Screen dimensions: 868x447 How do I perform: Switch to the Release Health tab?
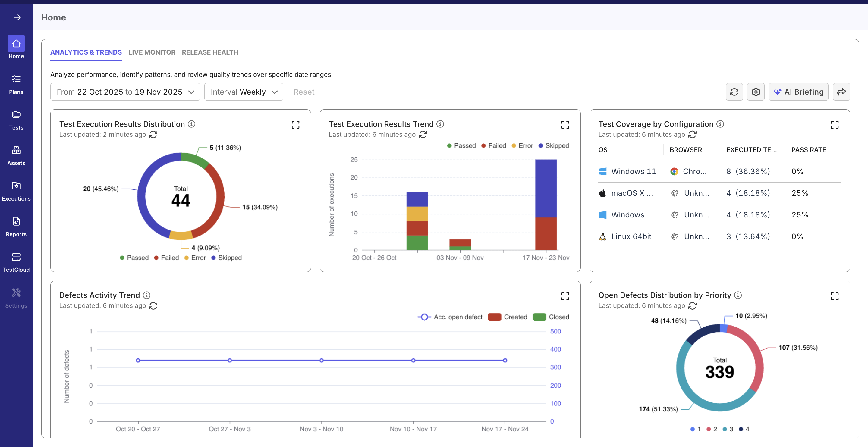[210, 52]
